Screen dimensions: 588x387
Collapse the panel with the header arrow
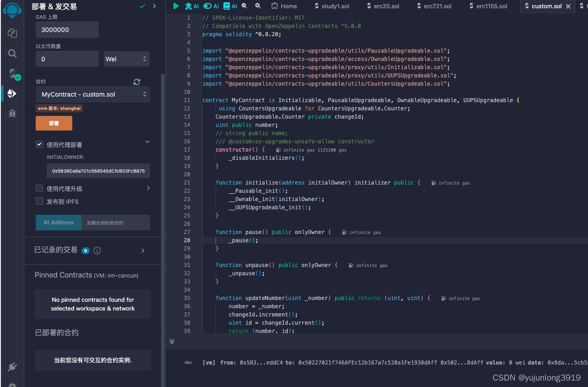pyautogui.click(x=154, y=6)
